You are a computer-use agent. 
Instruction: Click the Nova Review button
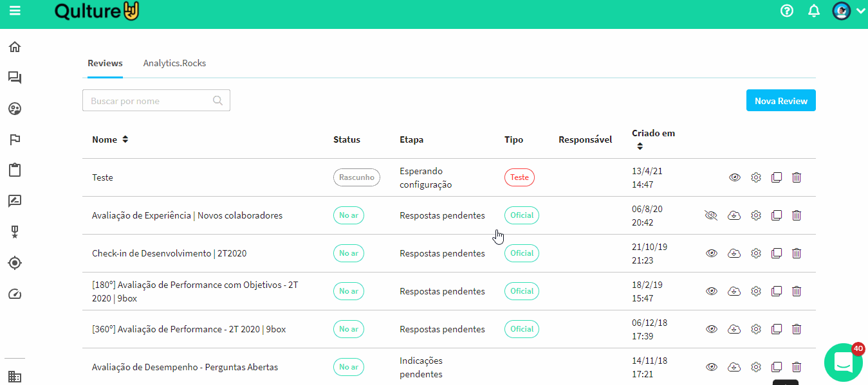(x=780, y=101)
